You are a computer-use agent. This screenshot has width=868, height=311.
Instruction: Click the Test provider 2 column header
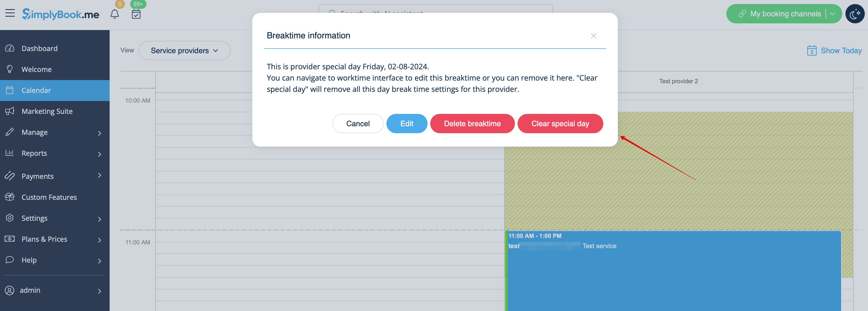pyautogui.click(x=678, y=81)
